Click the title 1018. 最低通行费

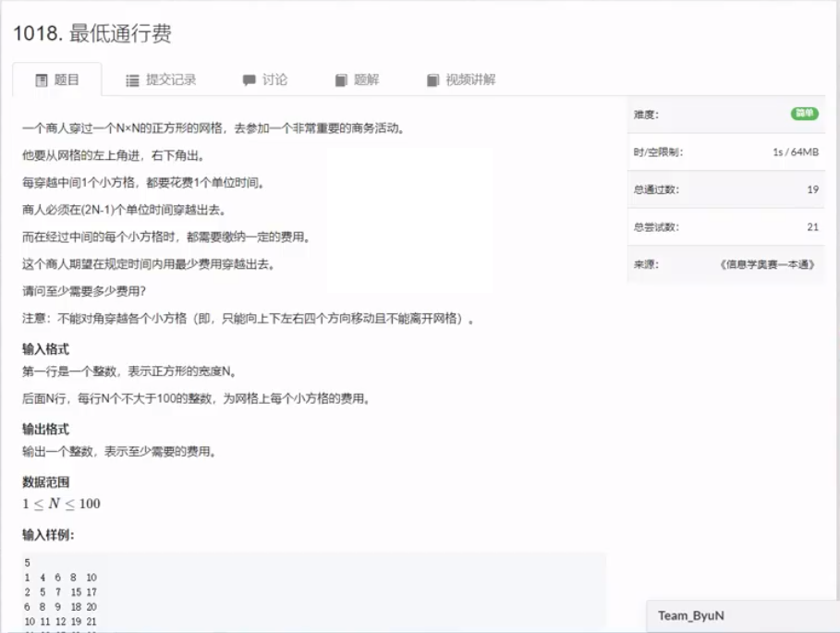point(92,33)
